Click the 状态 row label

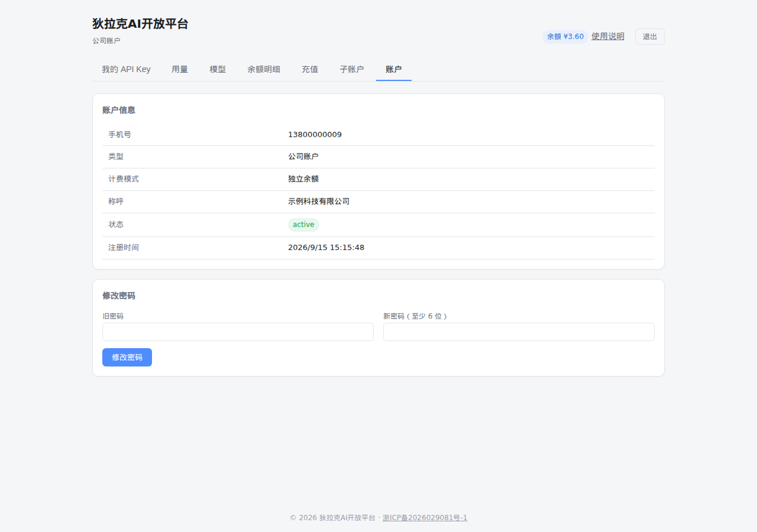click(116, 225)
